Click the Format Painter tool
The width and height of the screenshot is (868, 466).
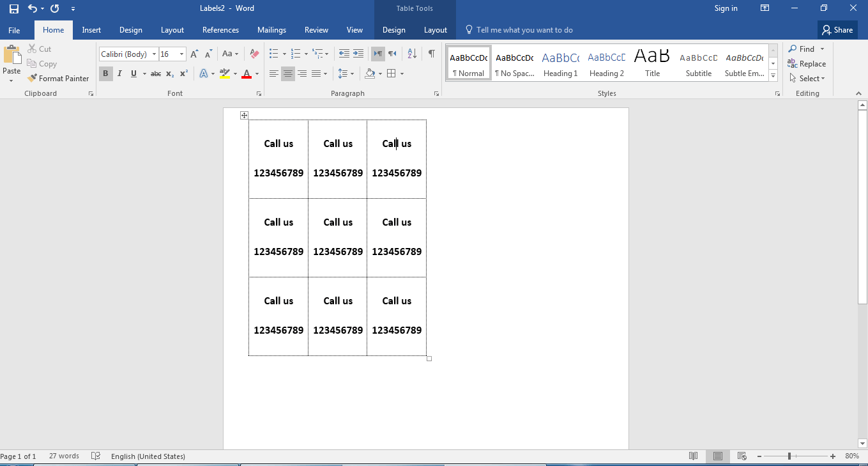(x=58, y=79)
